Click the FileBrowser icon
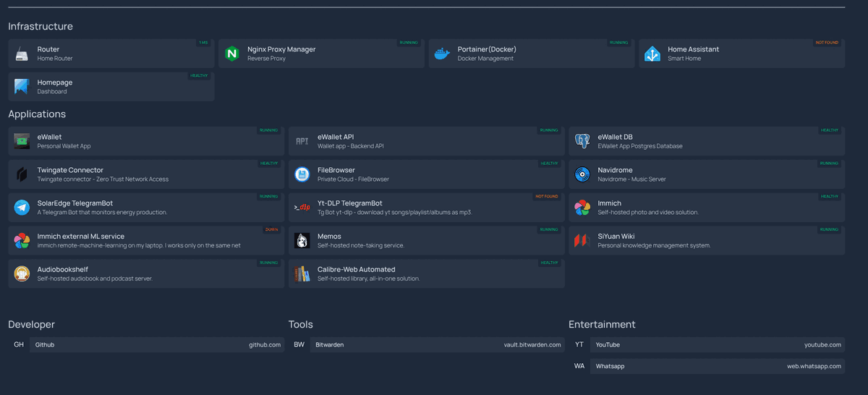This screenshot has height=395, width=868. click(x=302, y=174)
